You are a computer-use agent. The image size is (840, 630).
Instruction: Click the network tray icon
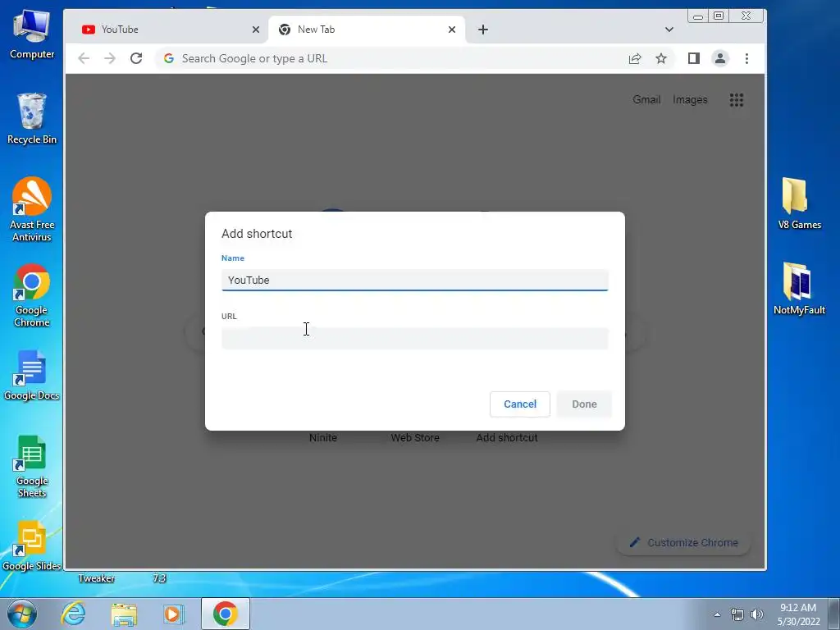pos(737,614)
